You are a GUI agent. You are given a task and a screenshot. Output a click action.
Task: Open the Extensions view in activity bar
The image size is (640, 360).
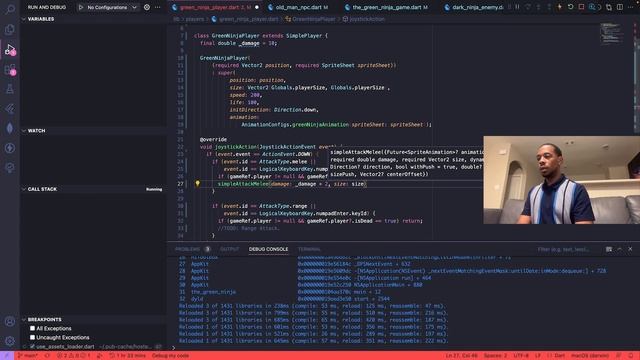point(10,69)
